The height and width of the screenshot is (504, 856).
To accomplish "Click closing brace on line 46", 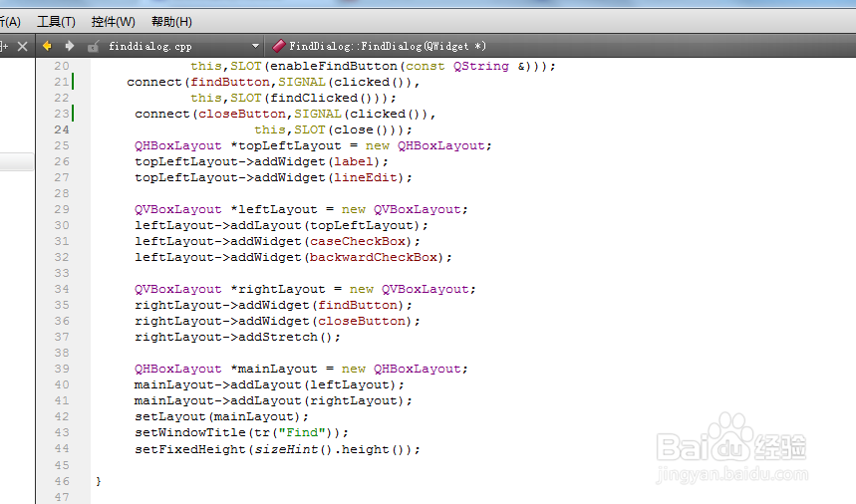I will tap(99, 481).
